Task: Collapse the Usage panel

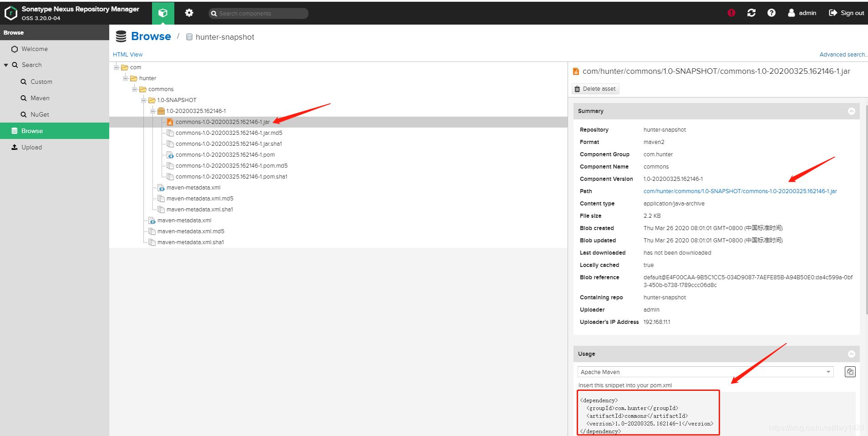Action: [852, 354]
